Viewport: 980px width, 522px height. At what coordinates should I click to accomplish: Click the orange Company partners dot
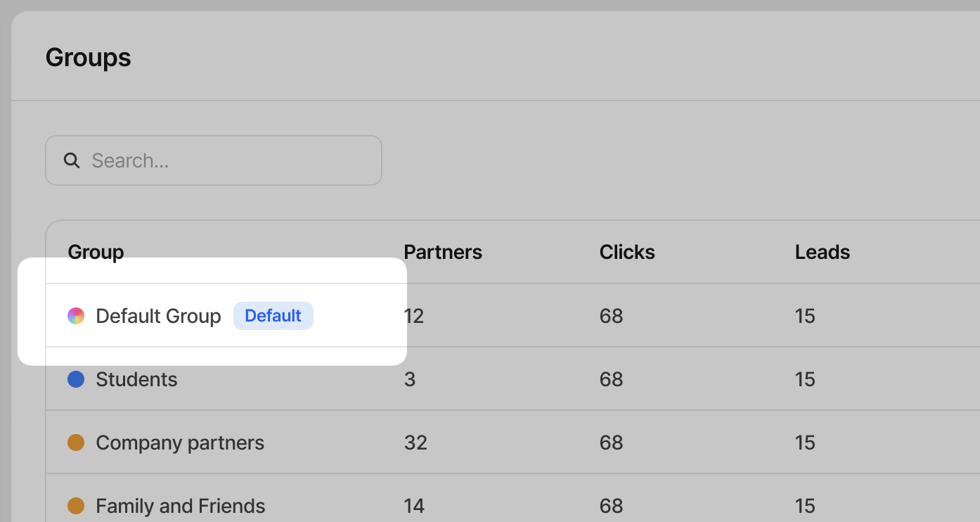[76, 443]
